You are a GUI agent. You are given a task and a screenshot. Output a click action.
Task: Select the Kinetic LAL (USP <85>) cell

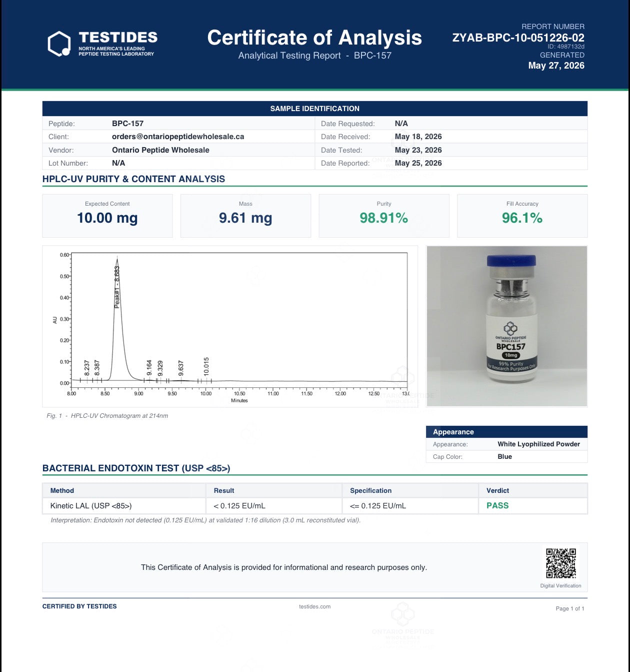tap(124, 506)
